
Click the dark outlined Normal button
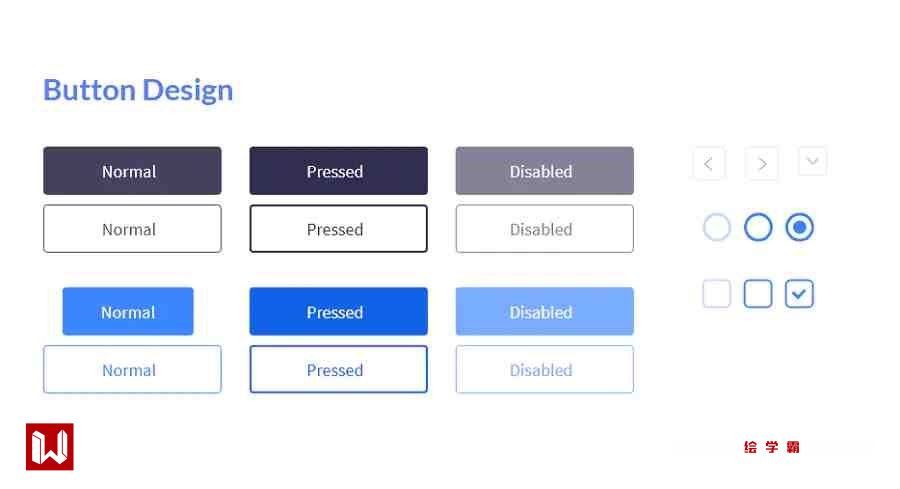pyautogui.click(x=132, y=229)
